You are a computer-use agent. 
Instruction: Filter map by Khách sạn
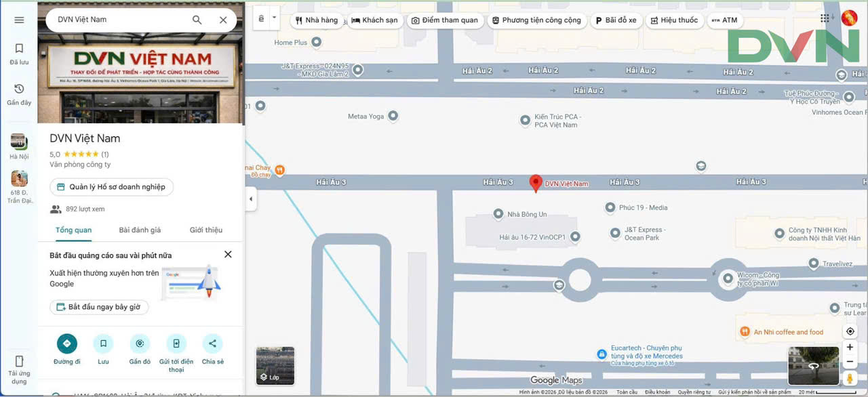(374, 20)
